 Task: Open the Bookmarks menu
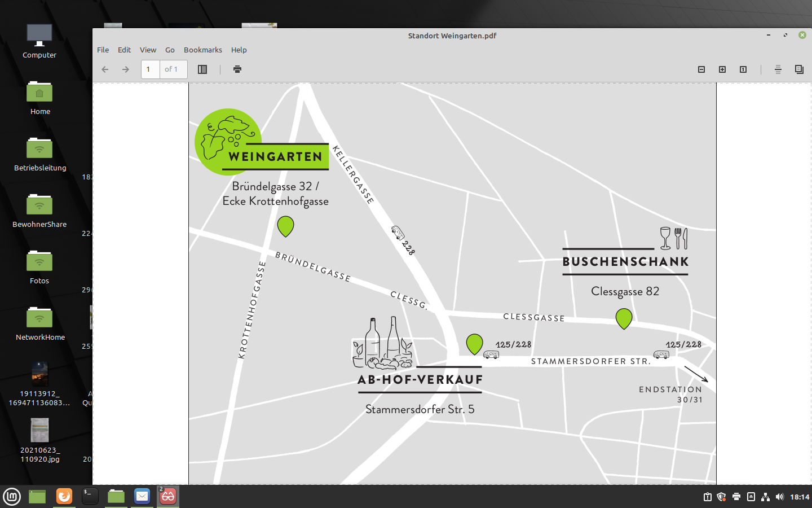[202, 50]
